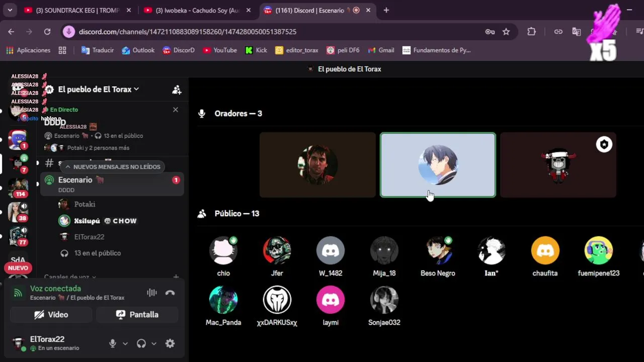Screen dimensions: 644x362
Task: Open the server icon with 114 badge
Action: tap(18, 188)
